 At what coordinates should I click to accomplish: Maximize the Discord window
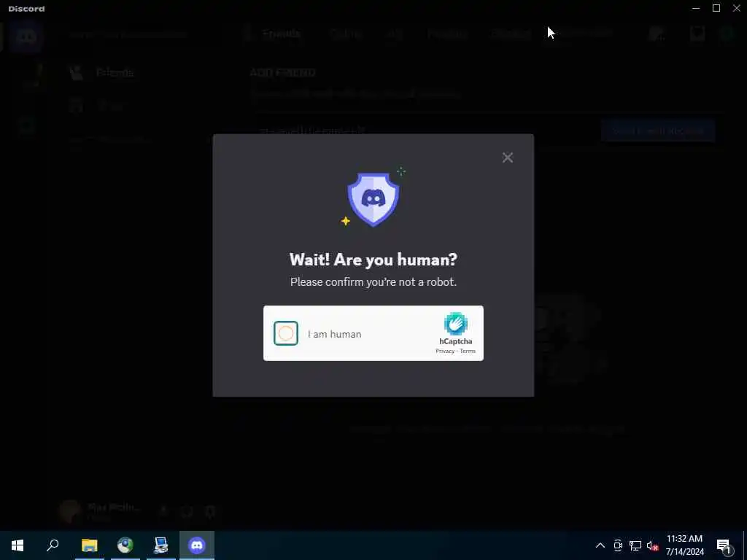[x=716, y=8]
